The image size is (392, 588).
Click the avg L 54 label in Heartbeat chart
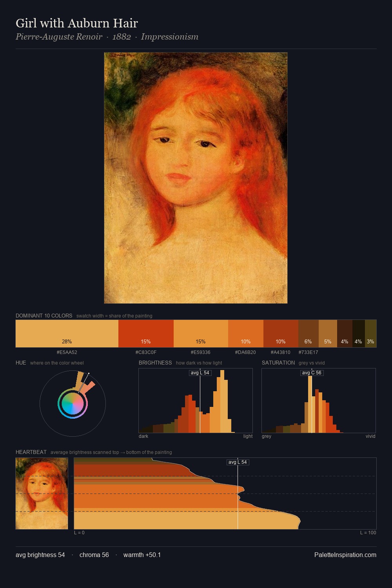pos(238,462)
